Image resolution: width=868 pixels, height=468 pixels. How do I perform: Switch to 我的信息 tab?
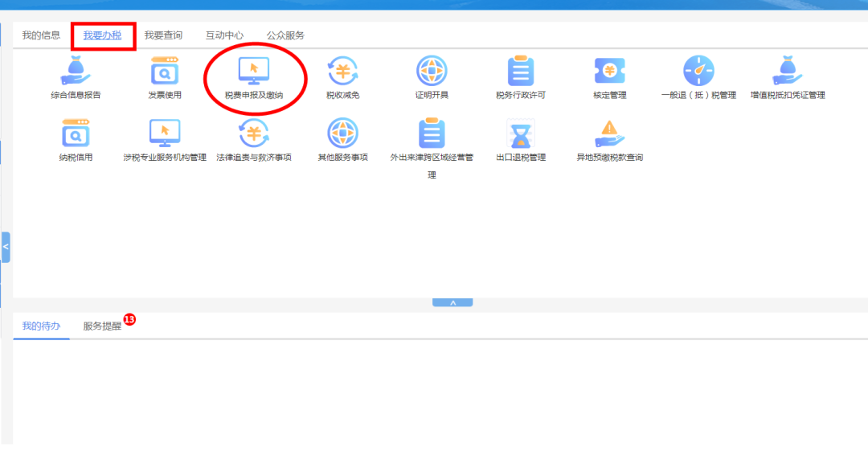point(41,35)
